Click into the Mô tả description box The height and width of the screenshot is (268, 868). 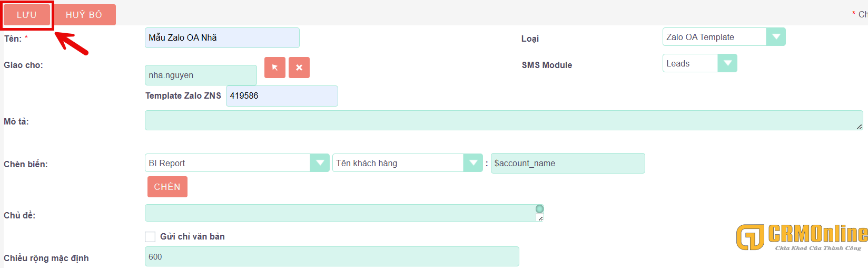(503, 120)
